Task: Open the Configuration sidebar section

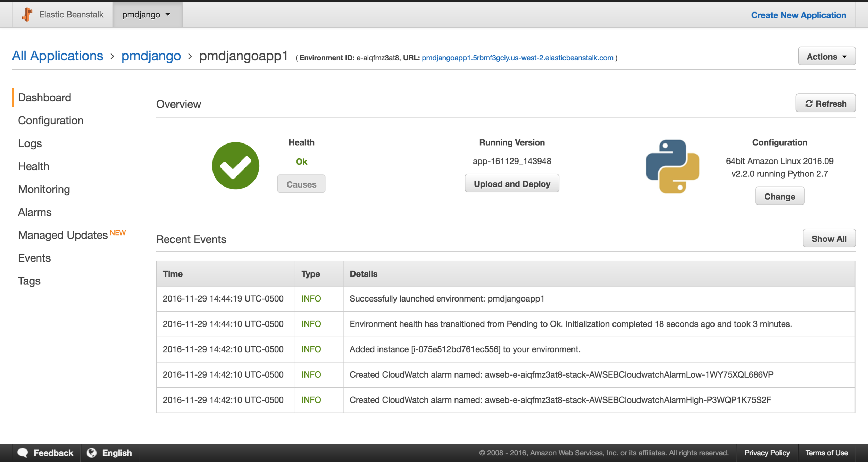Action: (51, 121)
